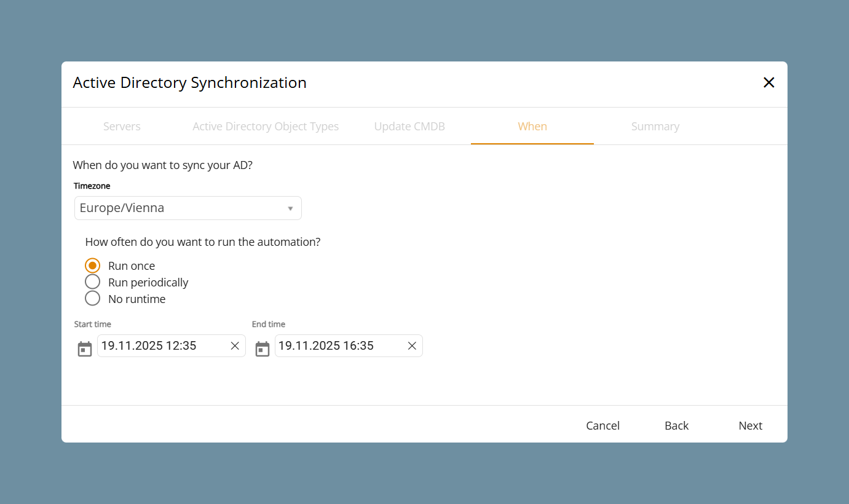Switch to the Servers tab

point(122,127)
